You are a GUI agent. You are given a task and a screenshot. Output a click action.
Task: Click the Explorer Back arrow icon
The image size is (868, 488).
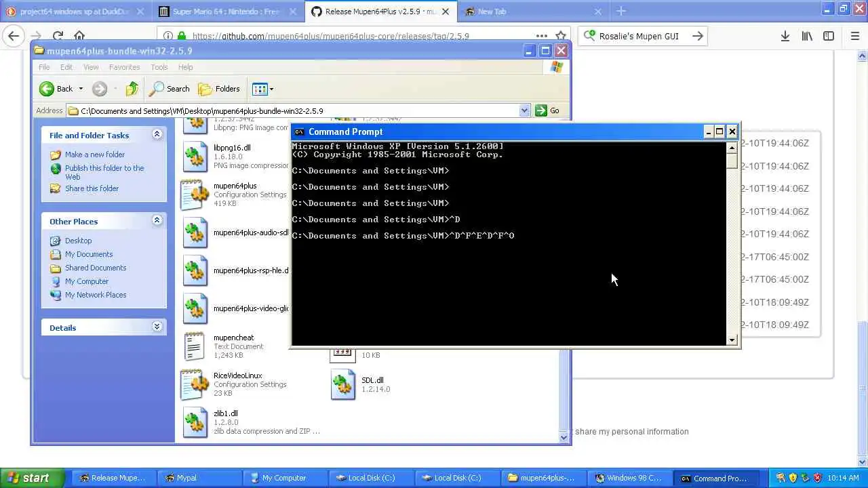47,89
